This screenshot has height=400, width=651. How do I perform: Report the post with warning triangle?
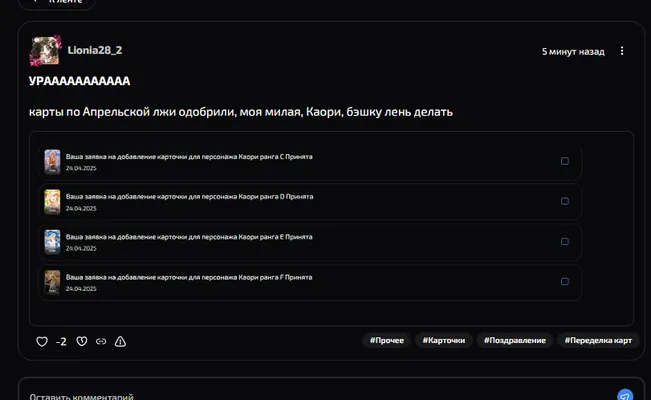pos(120,341)
